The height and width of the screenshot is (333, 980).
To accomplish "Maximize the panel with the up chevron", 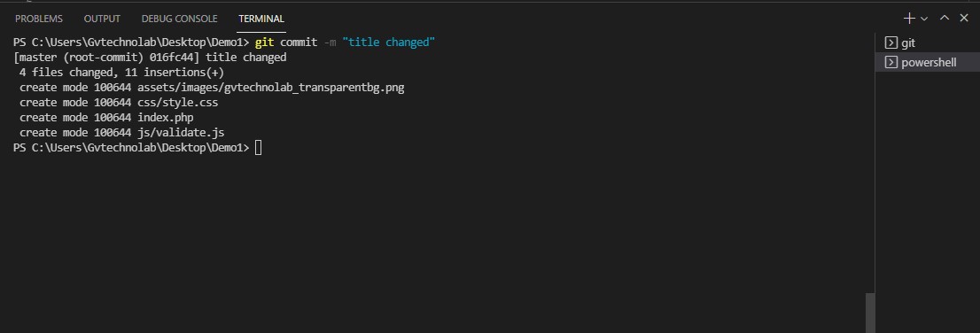I will point(945,18).
